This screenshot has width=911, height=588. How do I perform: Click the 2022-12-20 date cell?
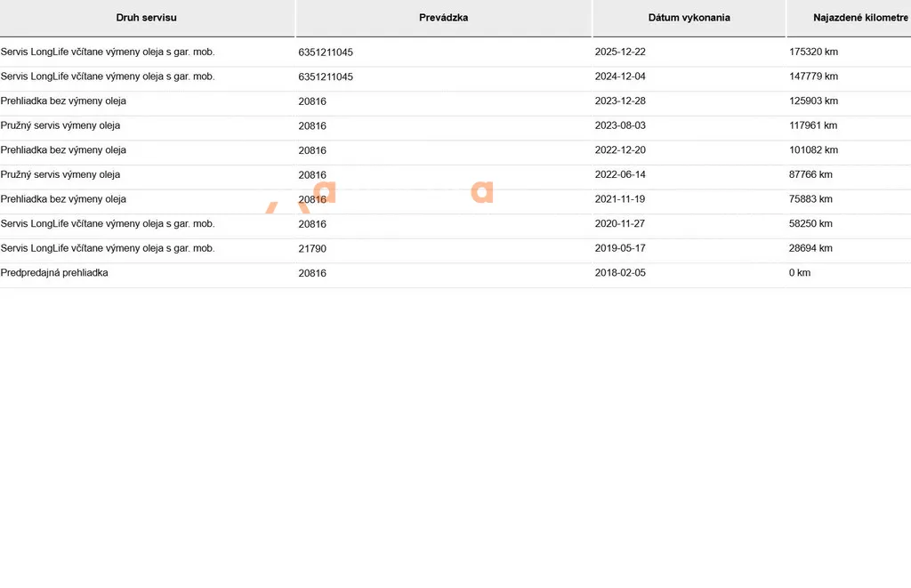pos(620,150)
